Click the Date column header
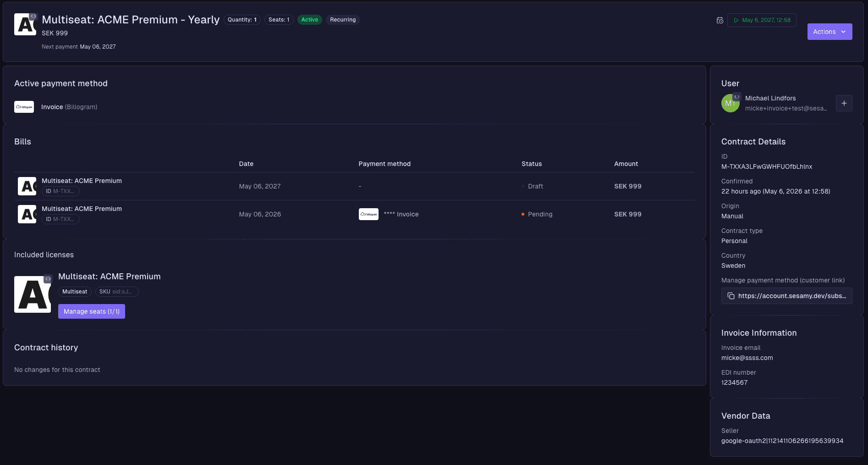868x465 pixels. 246,164
